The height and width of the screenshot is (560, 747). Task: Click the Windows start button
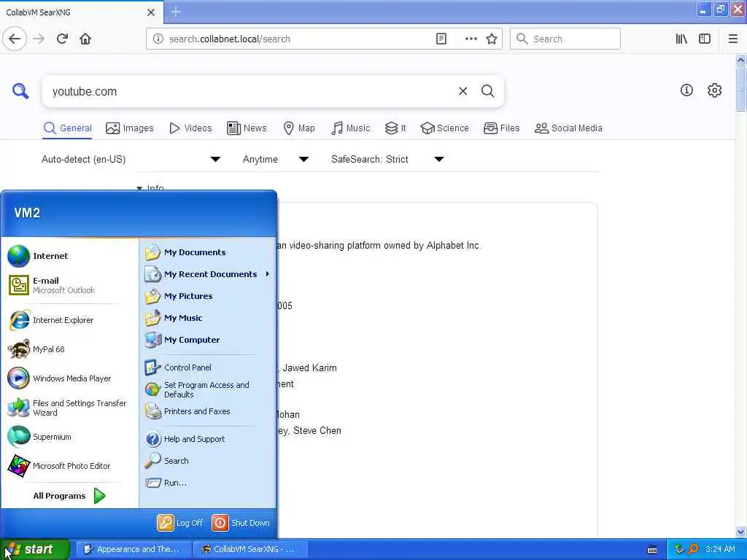(35, 549)
